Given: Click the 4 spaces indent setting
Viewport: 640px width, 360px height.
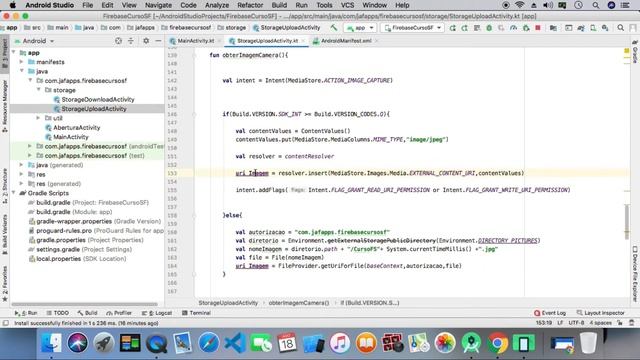Looking at the screenshot, I should coord(600,323).
